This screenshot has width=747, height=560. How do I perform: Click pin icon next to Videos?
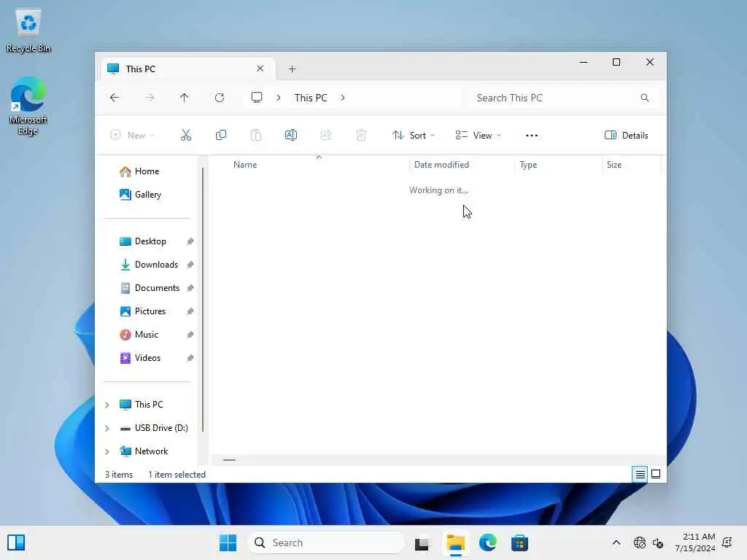click(x=190, y=358)
